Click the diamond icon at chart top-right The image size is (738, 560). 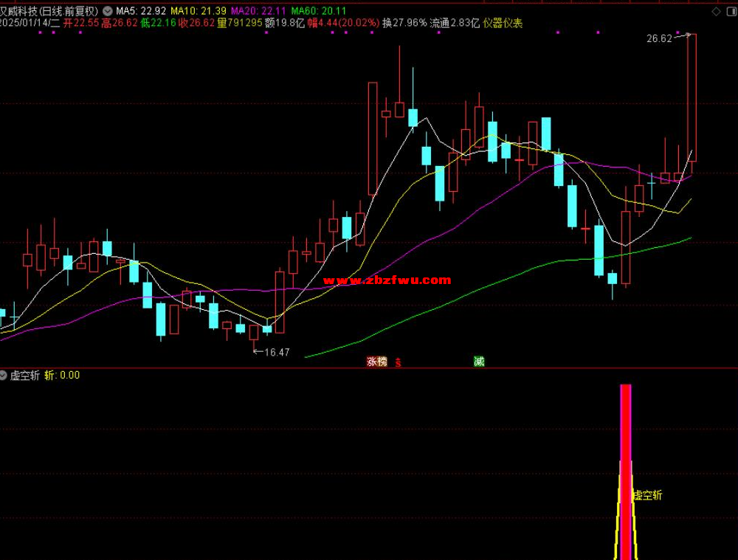point(716,12)
